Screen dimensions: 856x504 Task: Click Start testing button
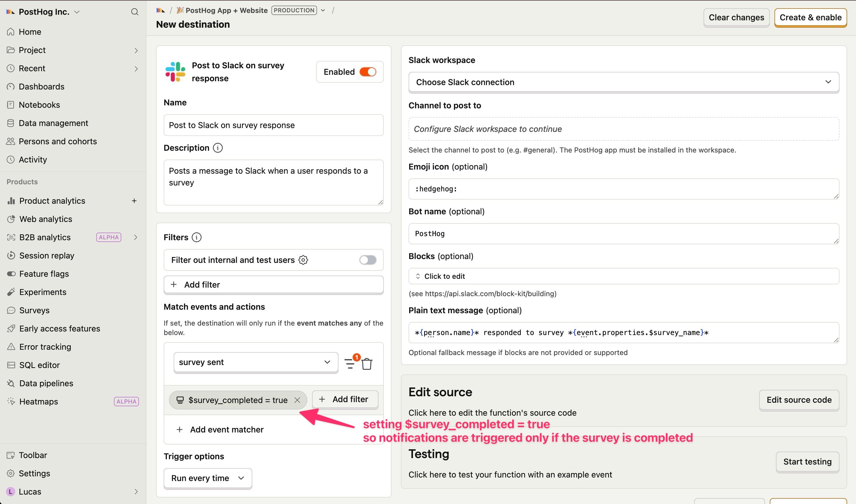pos(807,462)
